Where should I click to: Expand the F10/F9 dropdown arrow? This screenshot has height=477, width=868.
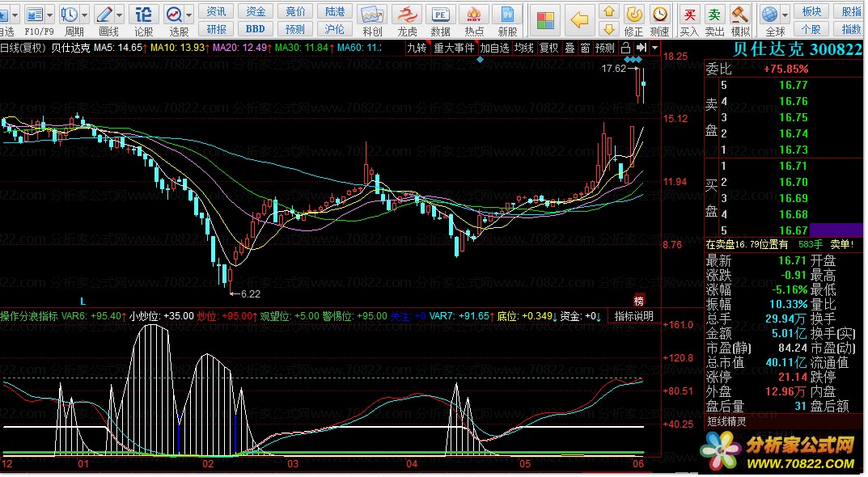(x=50, y=15)
